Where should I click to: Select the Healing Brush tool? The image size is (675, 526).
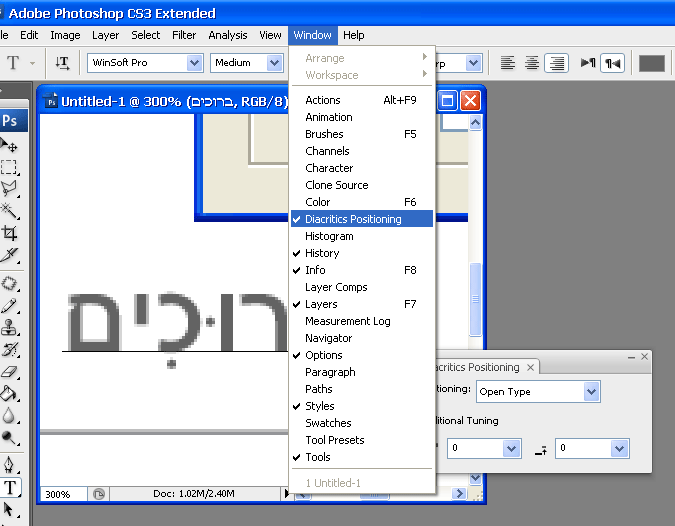9,284
